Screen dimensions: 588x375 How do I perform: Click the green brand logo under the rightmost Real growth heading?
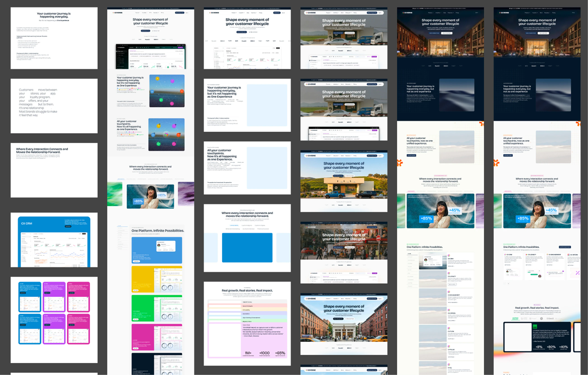pos(515,318)
